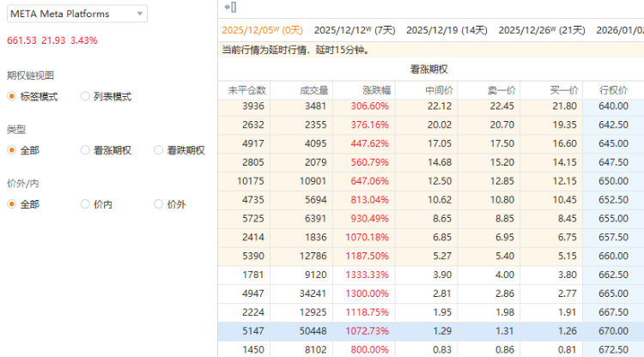The image size is (644, 357).
Task: Click the 1118.75% change value
Action: (x=368, y=312)
